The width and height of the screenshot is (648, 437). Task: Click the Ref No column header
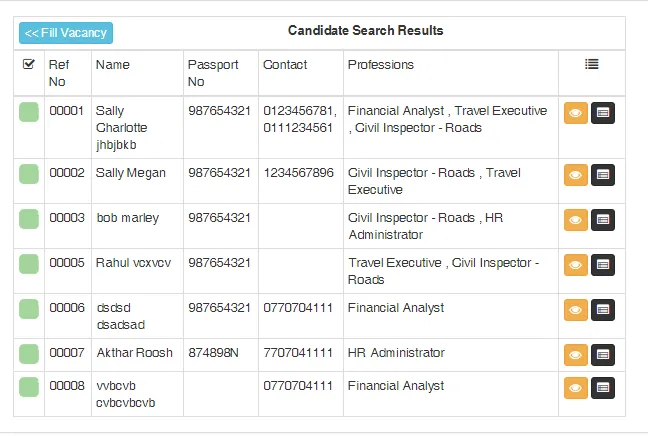(59, 73)
